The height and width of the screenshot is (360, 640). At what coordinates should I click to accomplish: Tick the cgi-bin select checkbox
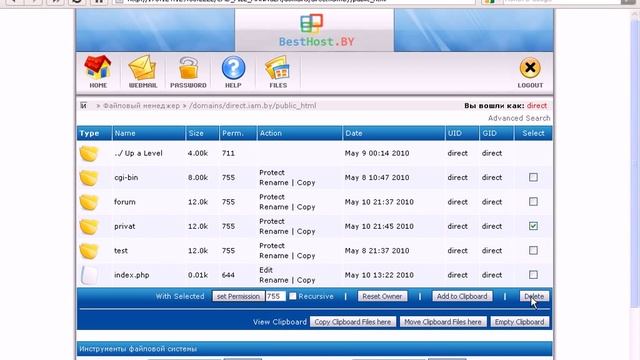click(533, 177)
